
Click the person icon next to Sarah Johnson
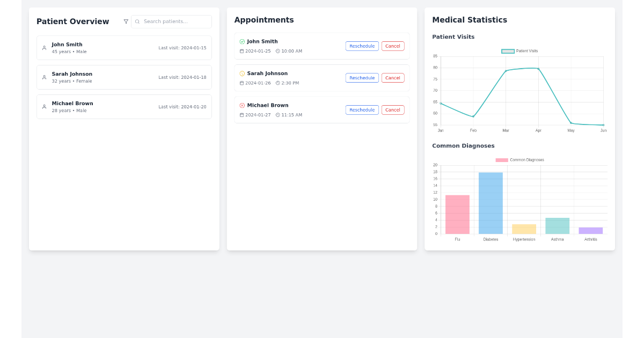point(43,77)
